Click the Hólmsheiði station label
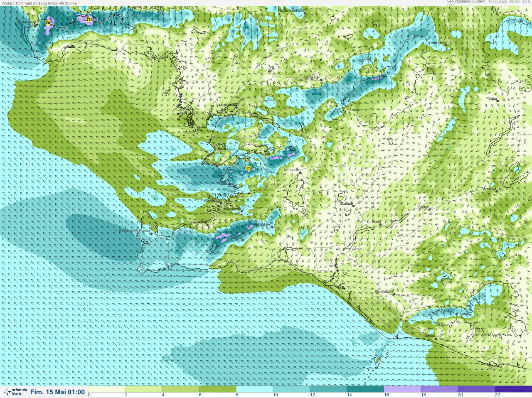532x398 pixels. point(232,209)
